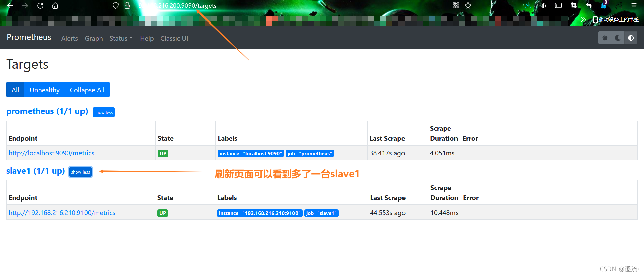Screen dimensions: 644x275
Task: Switch to light theme with sun icon
Action: click(x=605, y=38)
